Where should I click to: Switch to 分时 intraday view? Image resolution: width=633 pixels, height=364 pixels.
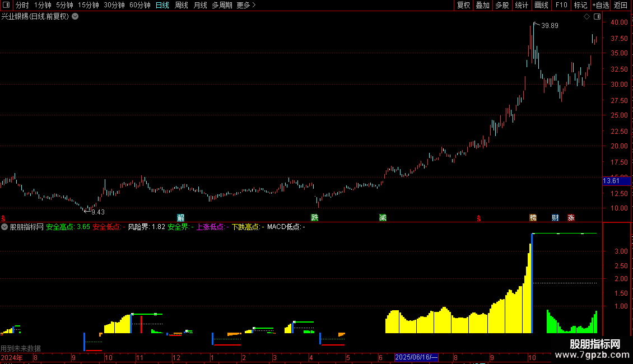coord(22,5)
